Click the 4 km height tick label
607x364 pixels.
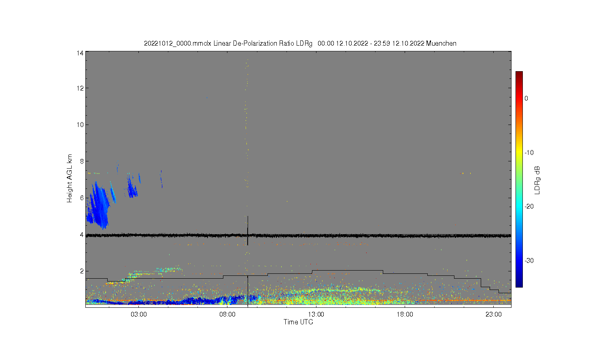(82, 235)
